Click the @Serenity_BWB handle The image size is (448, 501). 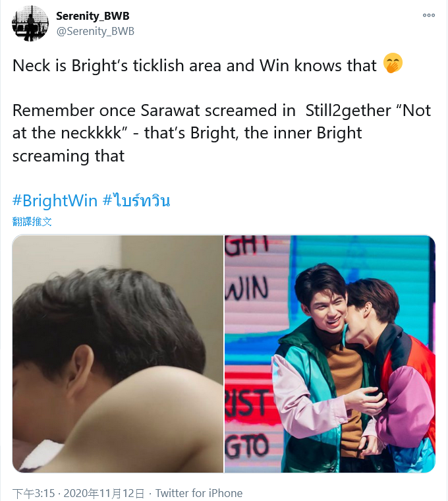(95, 32)
